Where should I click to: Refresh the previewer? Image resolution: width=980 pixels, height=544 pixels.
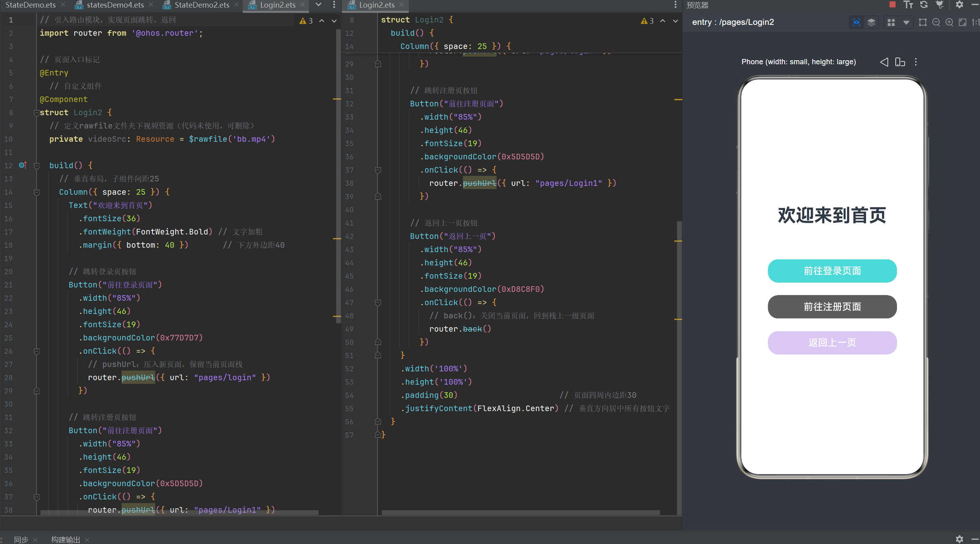tap(924, 5)
